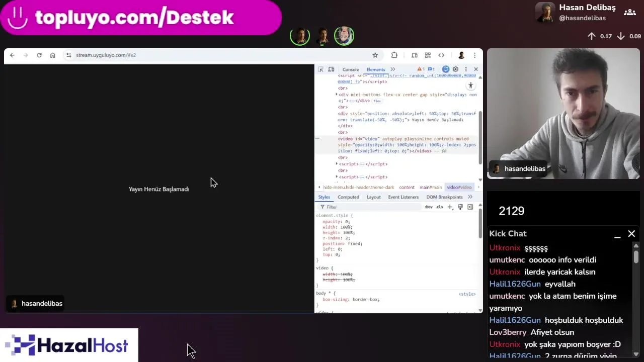Click the code brackets extension icon
644x362 pixels.
coord(441,55)
